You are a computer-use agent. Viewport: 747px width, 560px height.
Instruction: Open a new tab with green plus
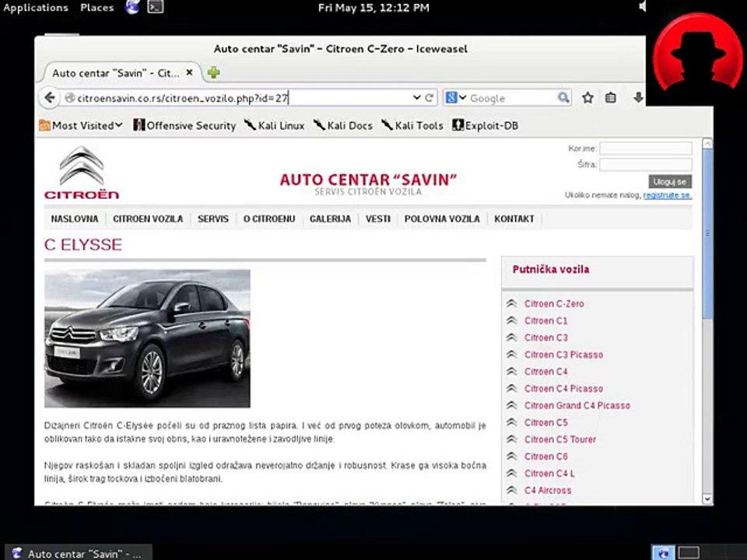tap(213, 72)
